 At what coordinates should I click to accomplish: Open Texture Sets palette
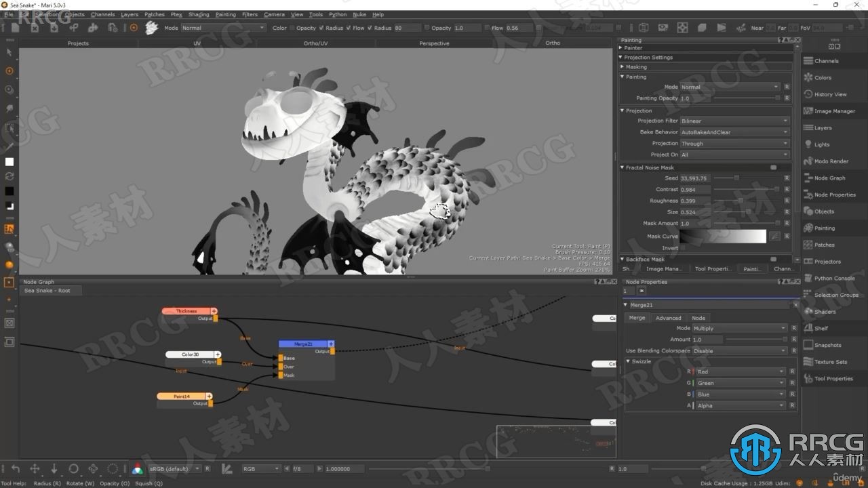808,362
